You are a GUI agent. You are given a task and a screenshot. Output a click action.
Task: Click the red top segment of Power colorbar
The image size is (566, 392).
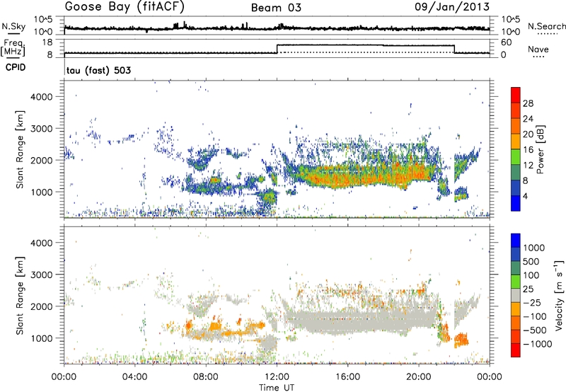tap(516, 95)
